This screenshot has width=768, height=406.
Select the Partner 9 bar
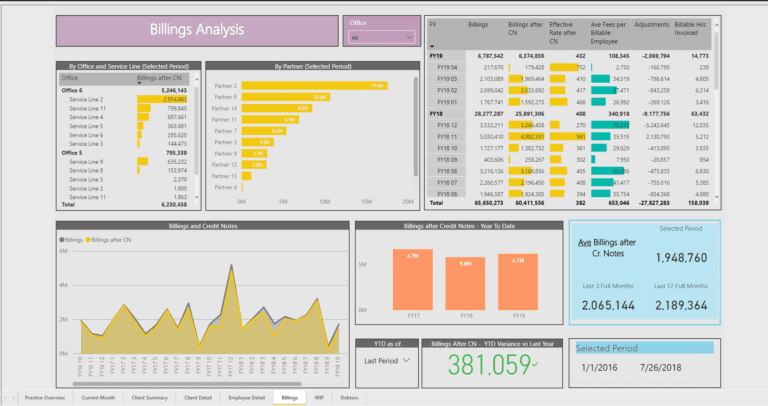tap(254, 153)
